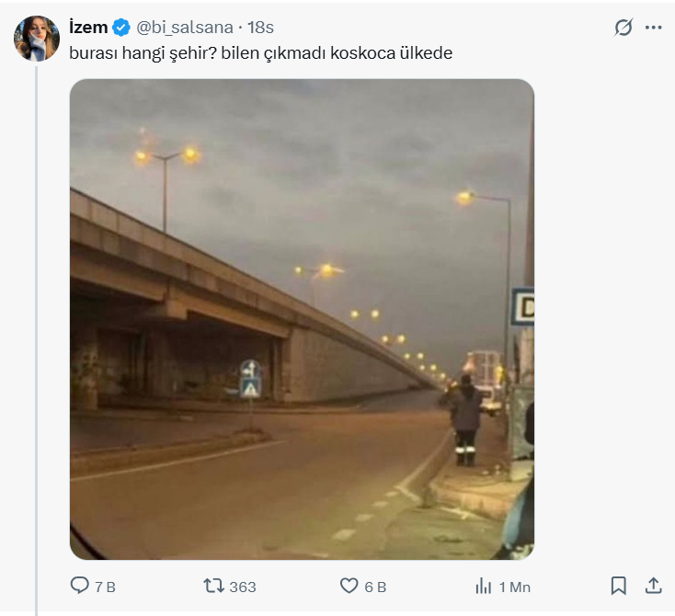Click the Grok explain icon

point(624,28)
